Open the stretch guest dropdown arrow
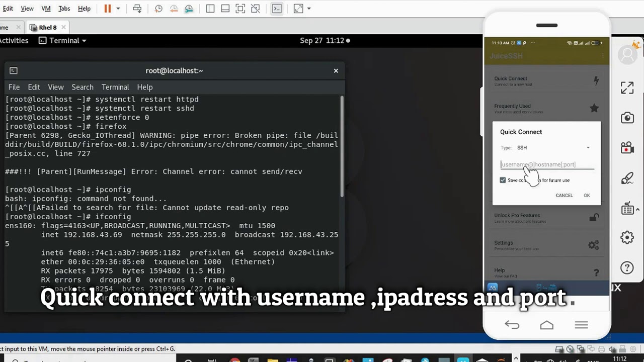 tap(309, 9)
